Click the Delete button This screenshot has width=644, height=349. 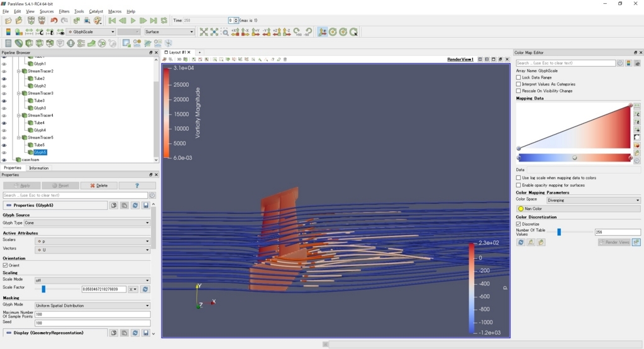pyautogui.click(x=99, y=186)
